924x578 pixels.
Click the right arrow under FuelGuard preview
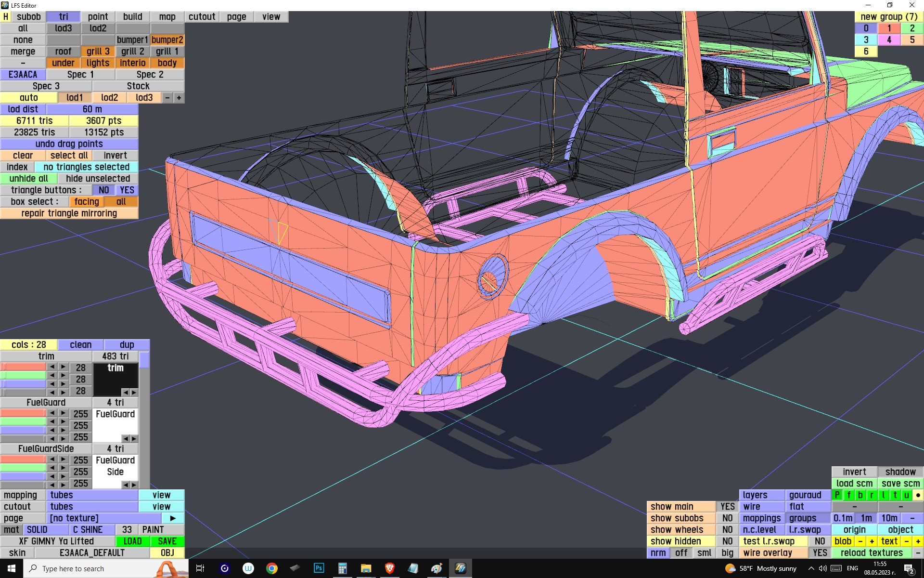[x=134, y=438]
